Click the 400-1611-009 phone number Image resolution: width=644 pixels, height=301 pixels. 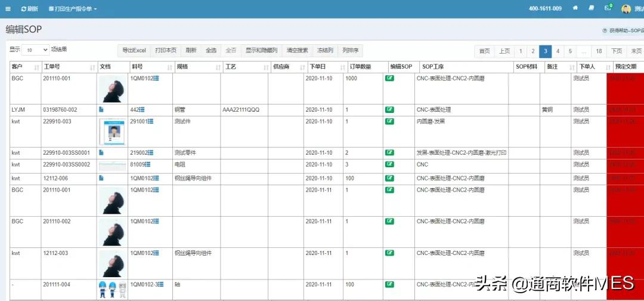(545, 8)
